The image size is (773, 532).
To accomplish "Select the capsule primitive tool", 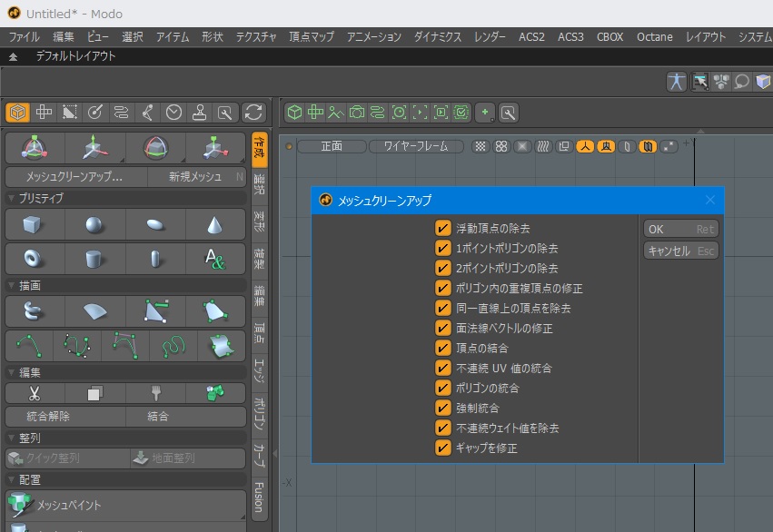I will coord(155,259).
